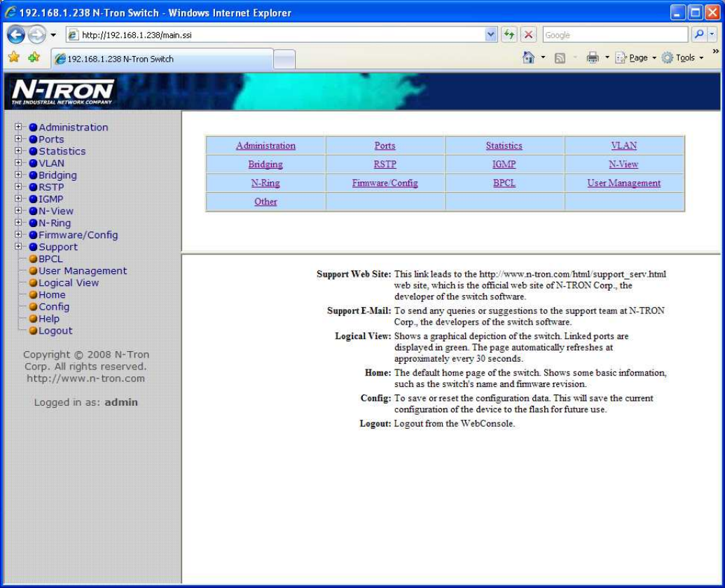Open the Ports link in the table
725x588 pixels.
385,146
